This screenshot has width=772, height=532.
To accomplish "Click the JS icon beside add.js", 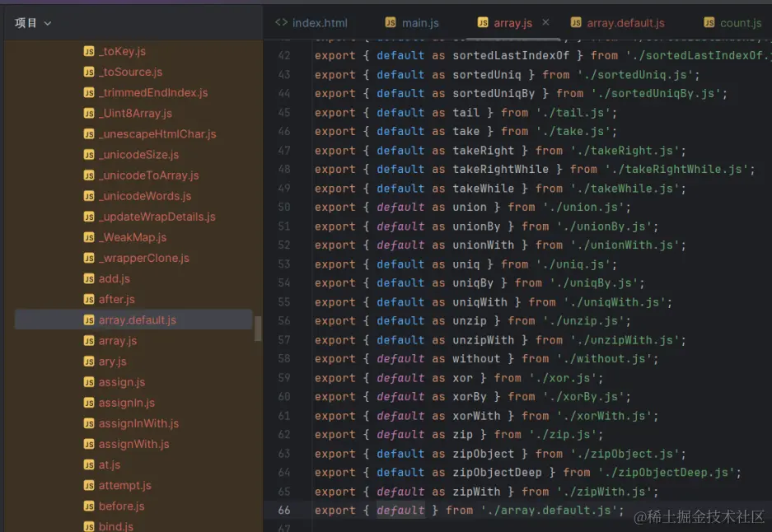I will tap(89, 278).
